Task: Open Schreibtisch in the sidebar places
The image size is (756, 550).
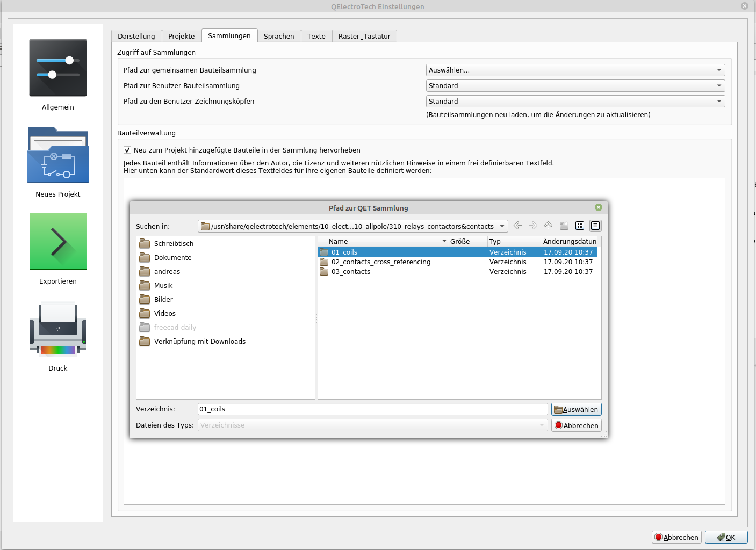Action: click(174, 244)
